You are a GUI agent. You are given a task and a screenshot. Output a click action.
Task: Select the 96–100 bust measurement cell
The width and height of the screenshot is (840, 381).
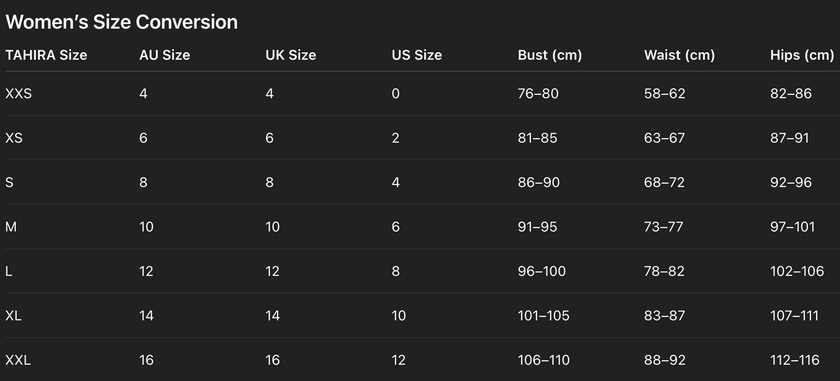tap(542, 272)
